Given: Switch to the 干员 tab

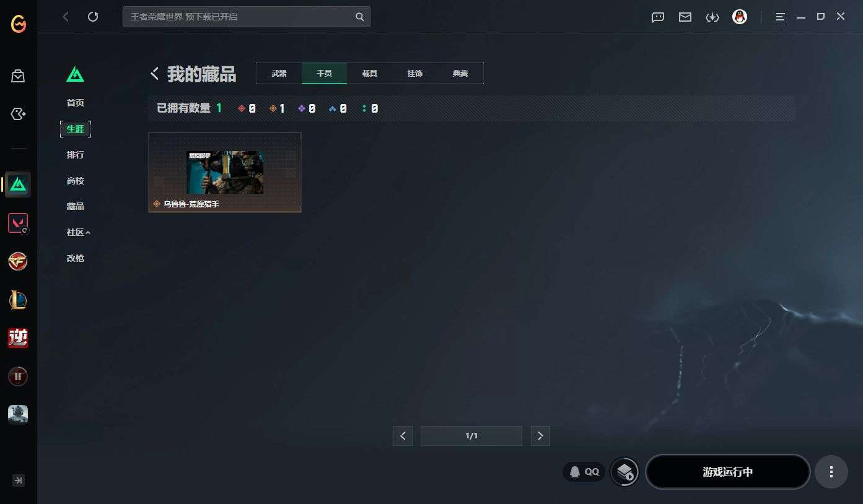Looking at the screenshot, I should (x=324, y=73).
